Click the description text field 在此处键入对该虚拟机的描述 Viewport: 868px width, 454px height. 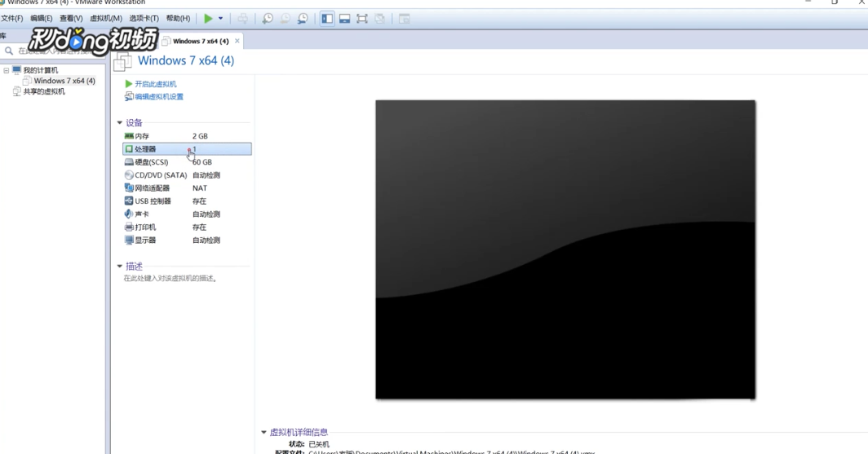point(170,278)
